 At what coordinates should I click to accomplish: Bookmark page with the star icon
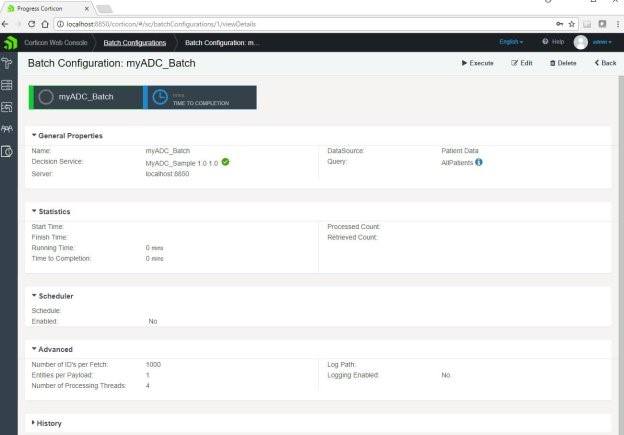571,24
